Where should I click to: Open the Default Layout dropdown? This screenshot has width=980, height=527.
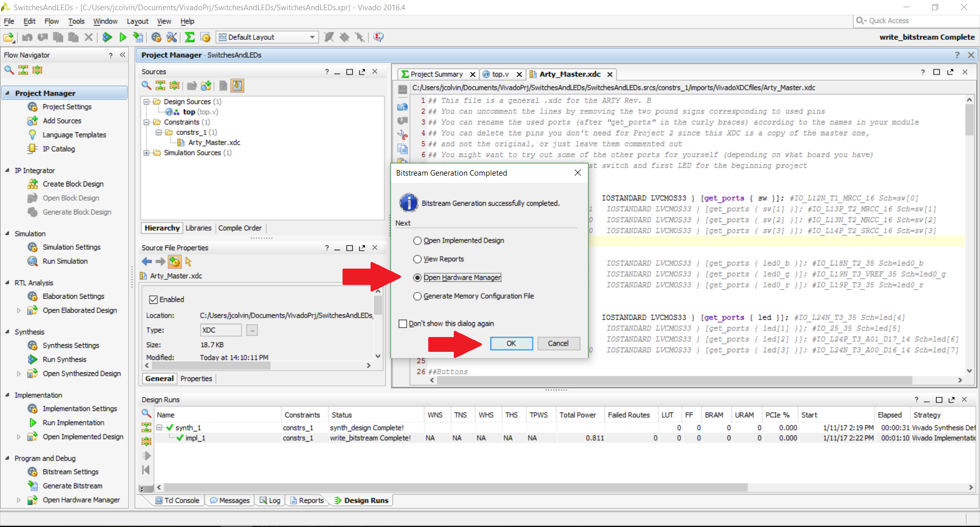coord(267,37)
